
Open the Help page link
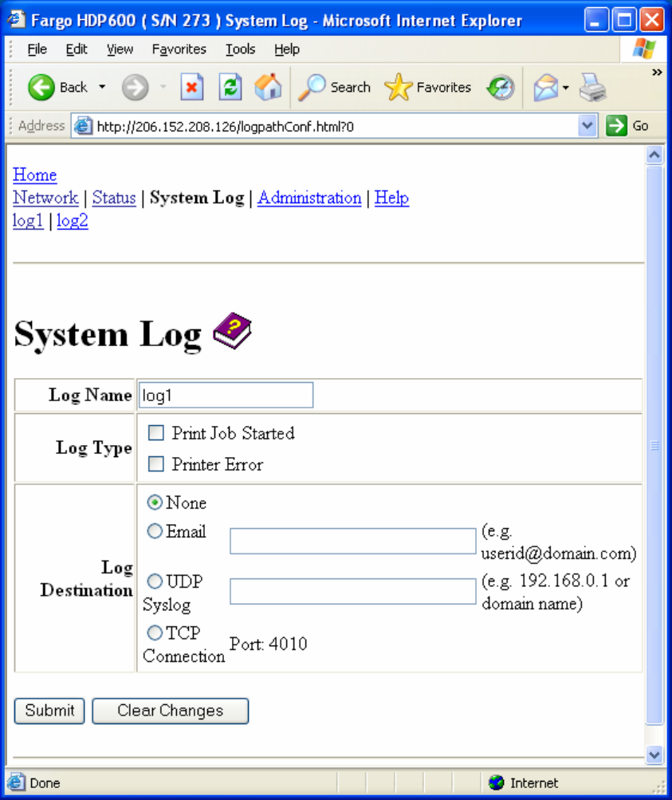coord(391,198)
